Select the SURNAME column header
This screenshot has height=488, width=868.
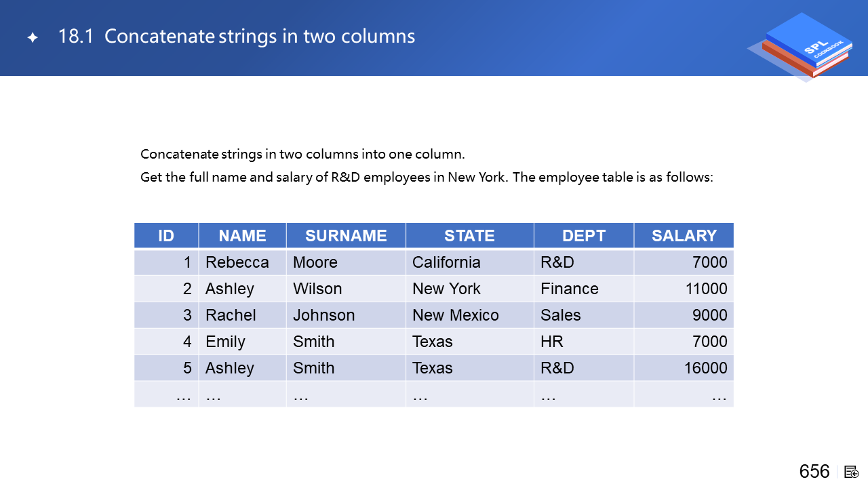click(346, 236)
